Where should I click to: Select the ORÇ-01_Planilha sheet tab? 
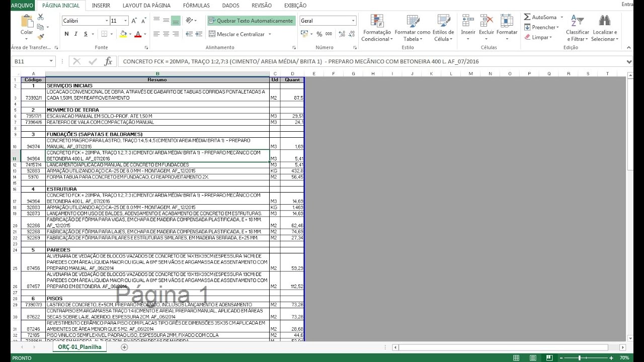click(79, 347)
